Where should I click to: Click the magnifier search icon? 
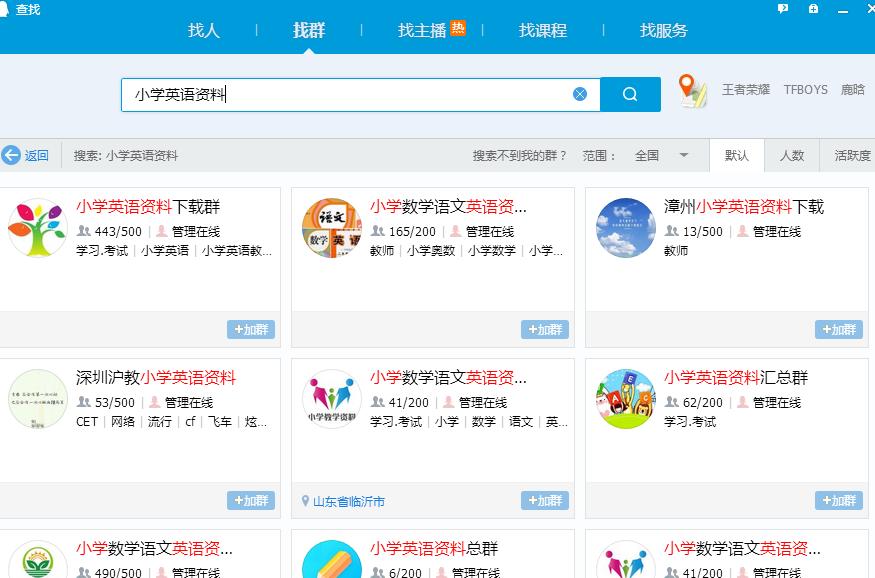click(x=629, y=93)
